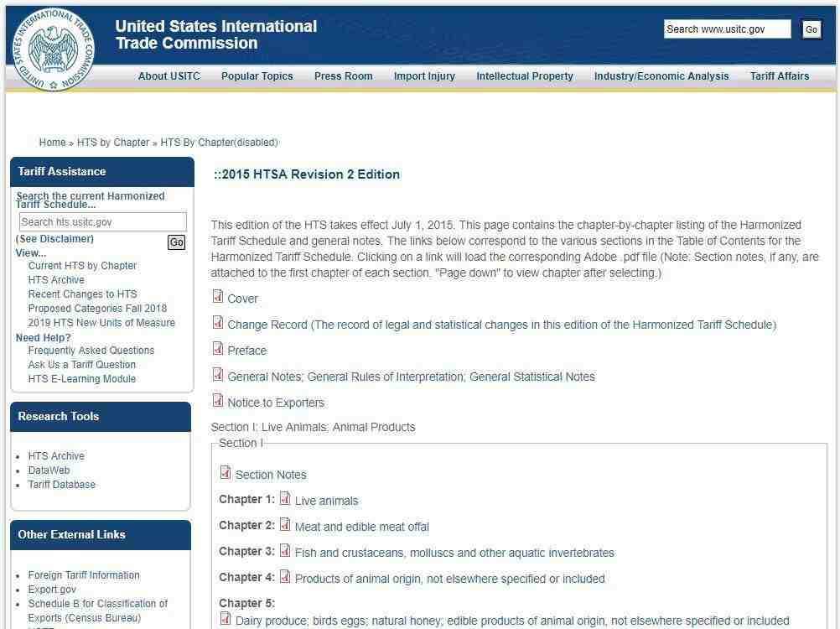
Task: Open Section Notes text link
Action: point(271,476)
